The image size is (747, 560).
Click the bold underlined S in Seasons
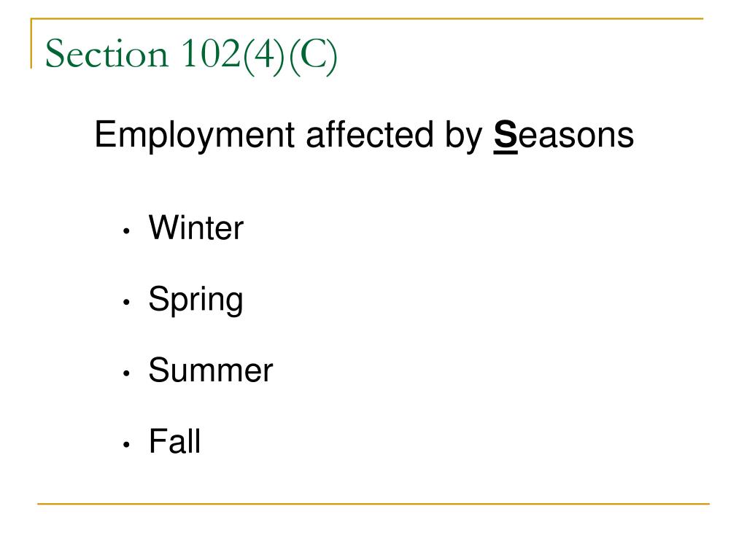[506, 136]
